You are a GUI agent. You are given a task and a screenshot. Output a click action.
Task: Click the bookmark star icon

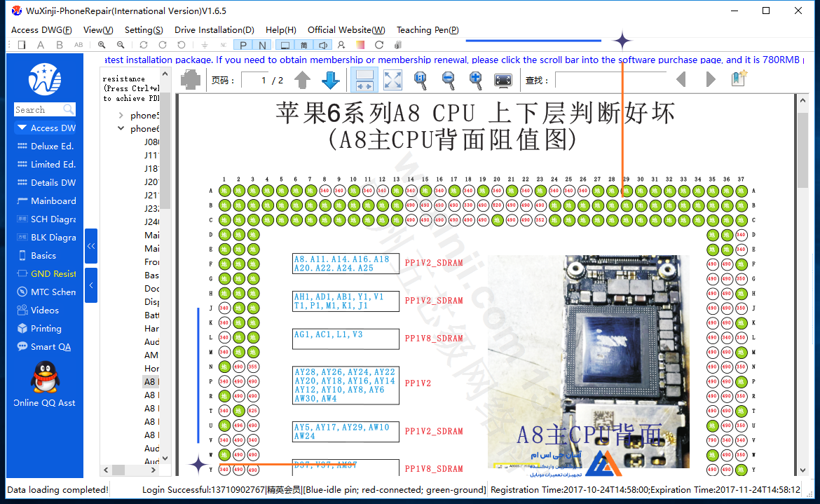pos(739,79)
